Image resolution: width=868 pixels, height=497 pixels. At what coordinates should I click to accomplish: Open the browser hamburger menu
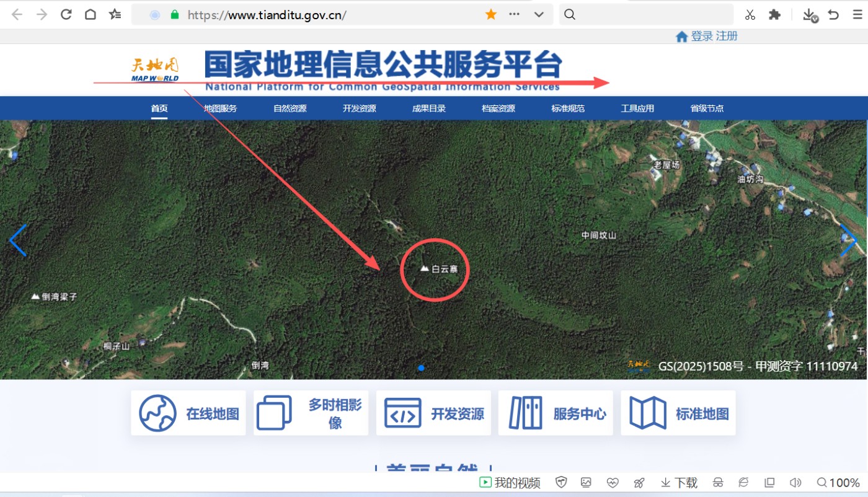857,15
